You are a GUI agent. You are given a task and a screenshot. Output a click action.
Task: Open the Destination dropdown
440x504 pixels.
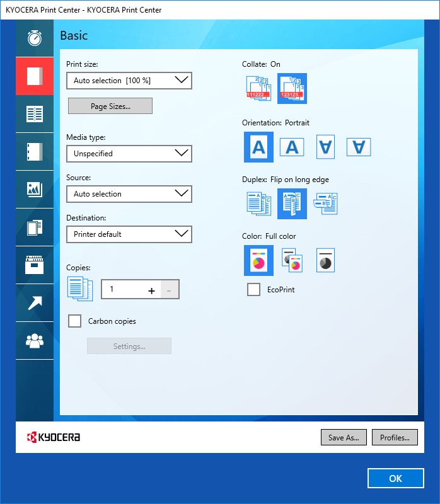pyautogui.click(x=129, y=234)
